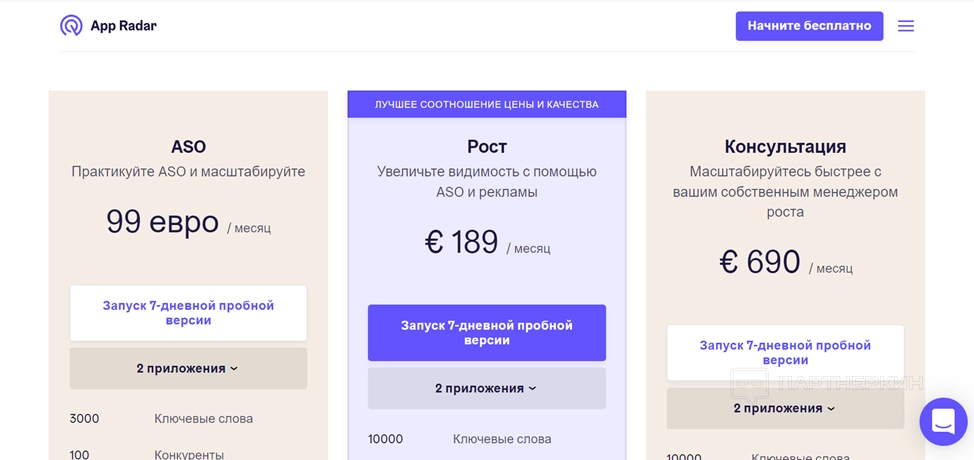Start the 7-day trial for Рост plan

click(487, 333)
